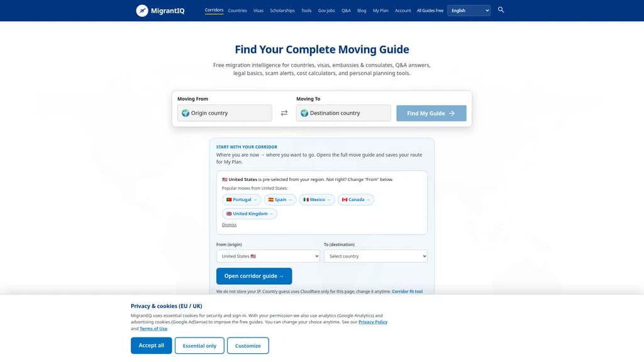Open the Blog nav item
Image resolution: width=644 pixels, height=362 pixels.
(362, 11)
